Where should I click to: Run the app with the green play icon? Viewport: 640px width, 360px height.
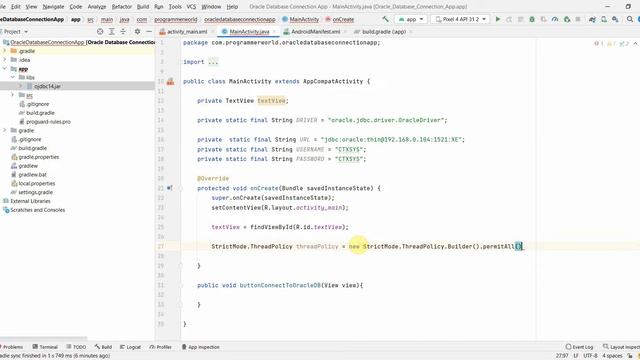(498, 19)
